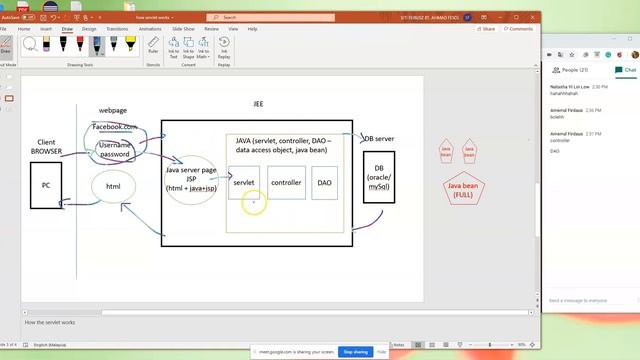Click the PowerPoint Search box
Image resolution: width=640 pixels, height=360 pixels.
(x=271, y=18)
